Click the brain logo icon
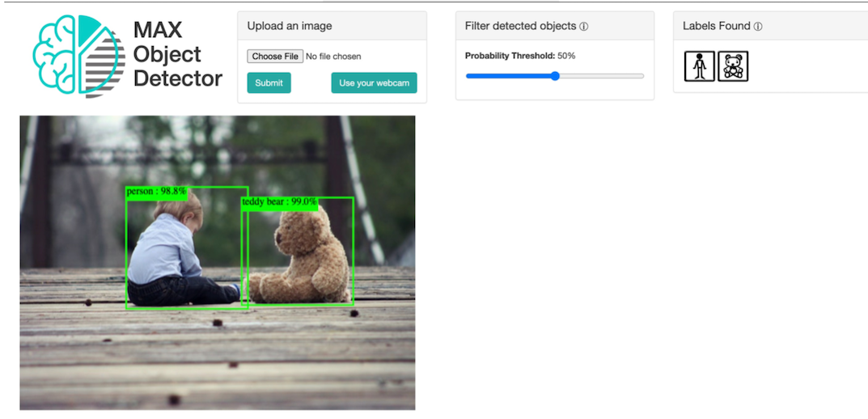This screenshot has height=419, width=868. click(x=78, y=56)
